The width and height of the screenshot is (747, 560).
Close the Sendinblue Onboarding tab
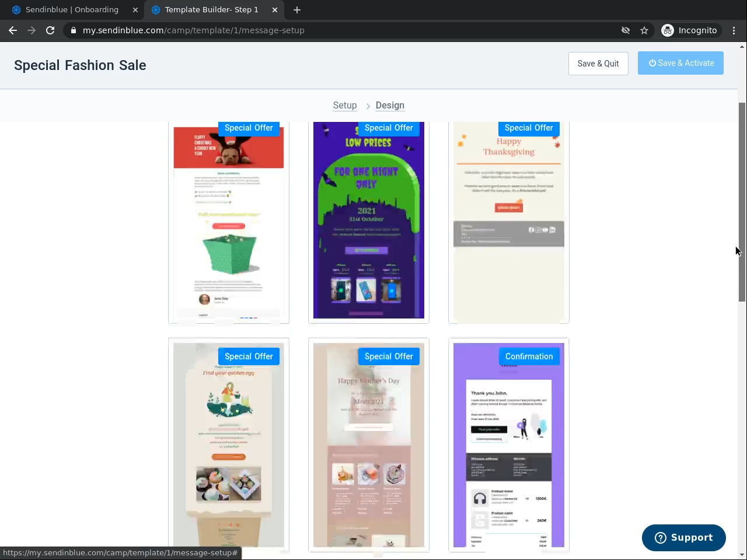pyautogui.click(x=135, y=10)
